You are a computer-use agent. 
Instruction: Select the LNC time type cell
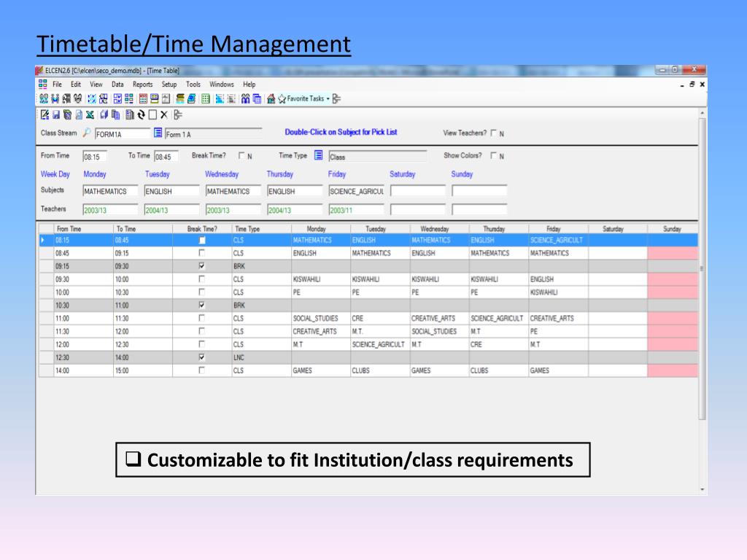(261, 357)
